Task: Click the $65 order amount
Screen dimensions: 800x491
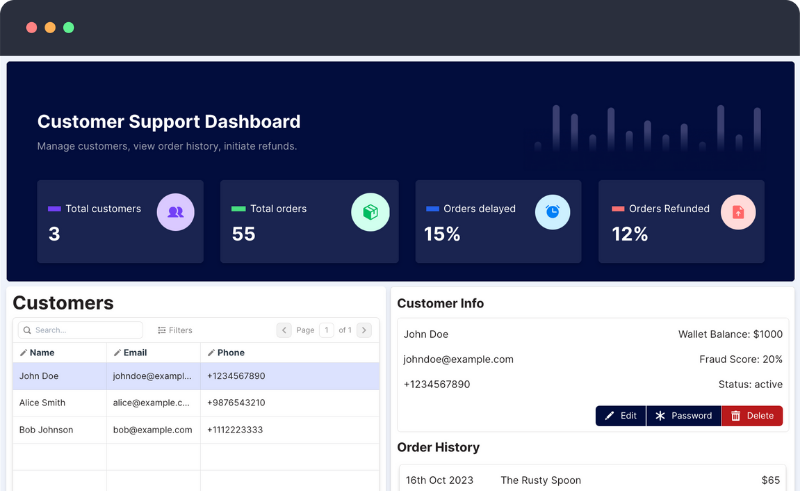Action: pyautogui.click(x=771, y=480)
